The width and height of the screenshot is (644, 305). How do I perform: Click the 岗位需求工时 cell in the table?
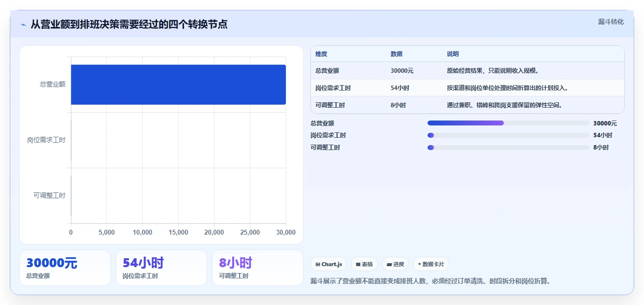(x=333, y=88)
